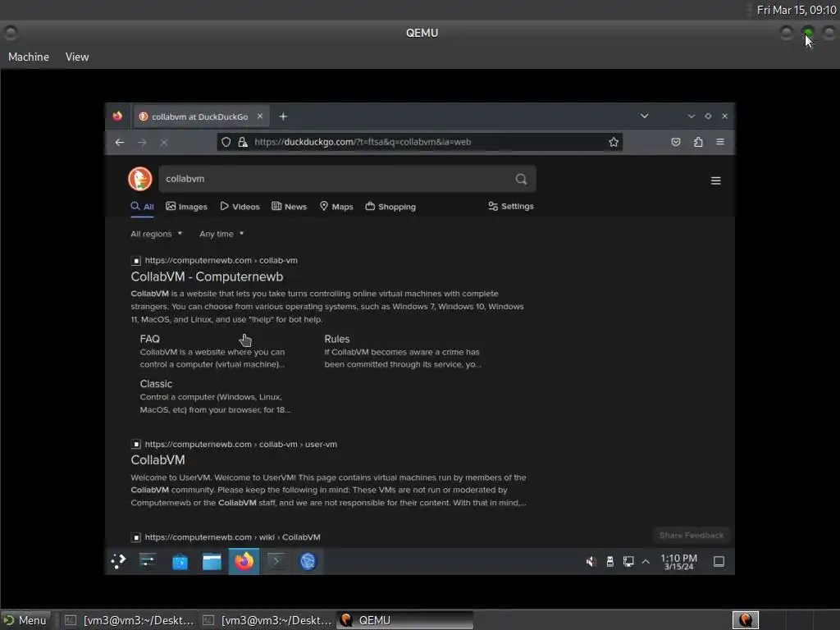Switch to first vm3@vm3 terminal taskbar entry
Image resolution: width=840 pixels, height=630 pixels.
[129, 620]
